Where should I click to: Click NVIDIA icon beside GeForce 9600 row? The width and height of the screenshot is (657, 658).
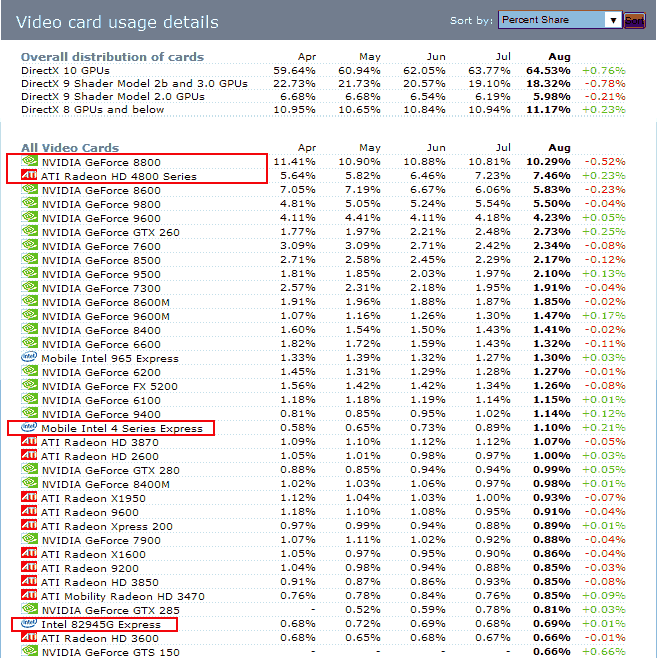click(x=29, y=217)
